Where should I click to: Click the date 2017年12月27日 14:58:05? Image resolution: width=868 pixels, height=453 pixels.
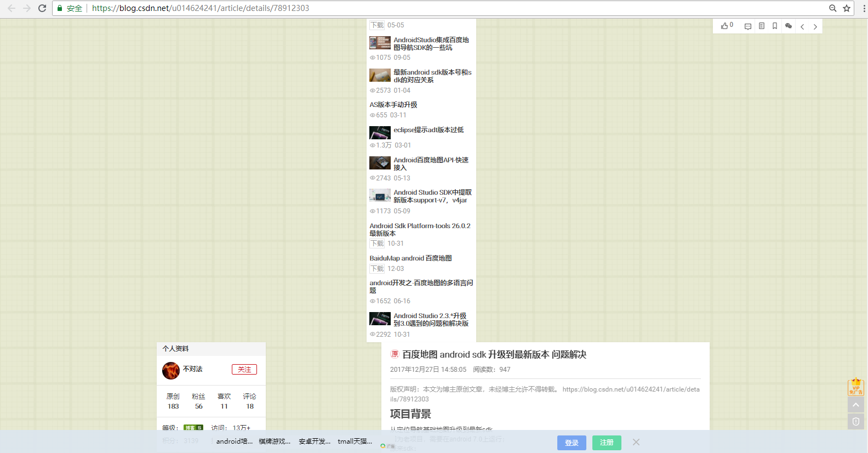point(428,370)
